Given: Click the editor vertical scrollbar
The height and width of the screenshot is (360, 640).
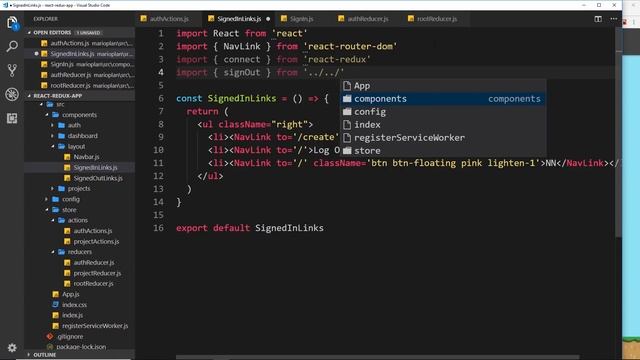Looking at the screenshot, I should (619, 131).
